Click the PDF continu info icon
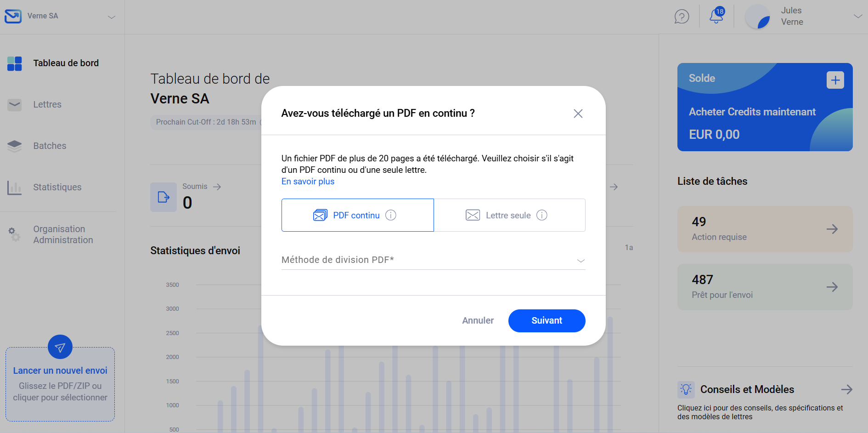 click(x=391, y=215)
